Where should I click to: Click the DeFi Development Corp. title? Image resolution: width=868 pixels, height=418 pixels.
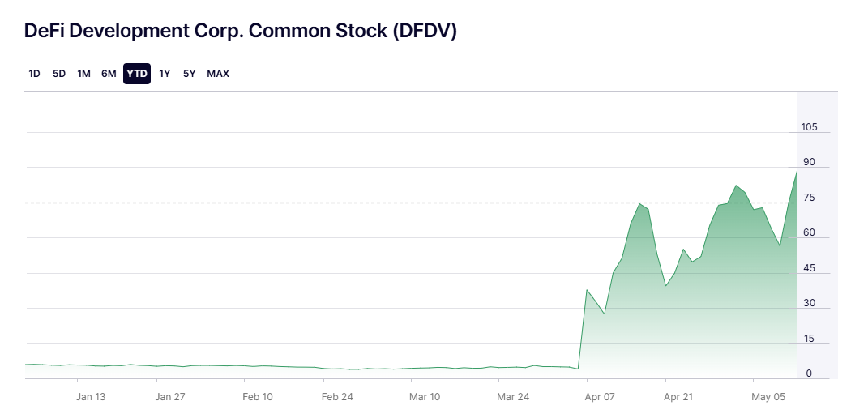coord(240,31)
